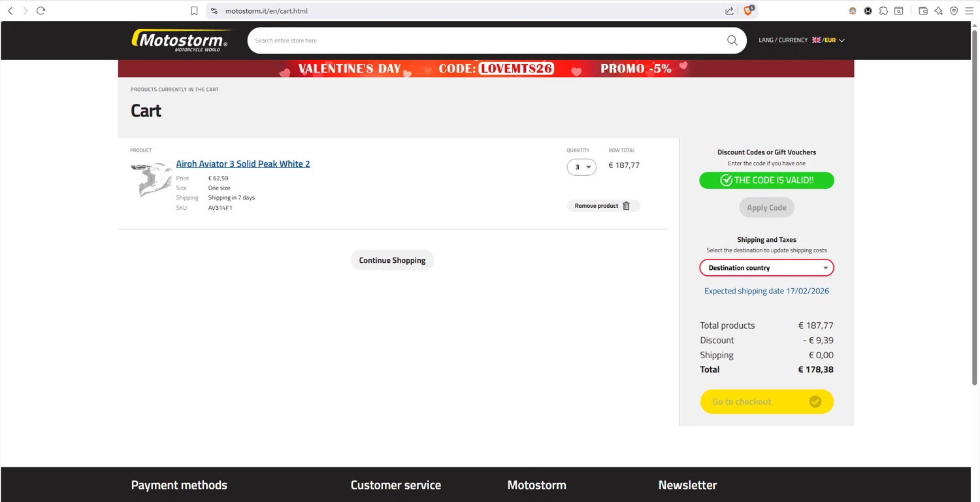This screenshot has height=502, width=980.
Task: Click the helmet product thumbnail
Action: tap(151, 179)
